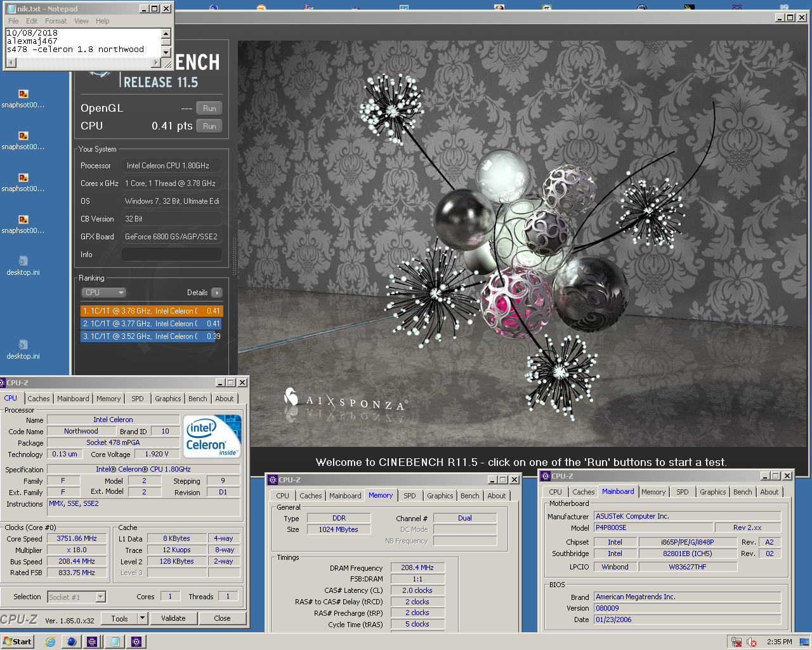
Task: Select CPU tab in the Memory CPU-Z window
Action: click(283, 496)
